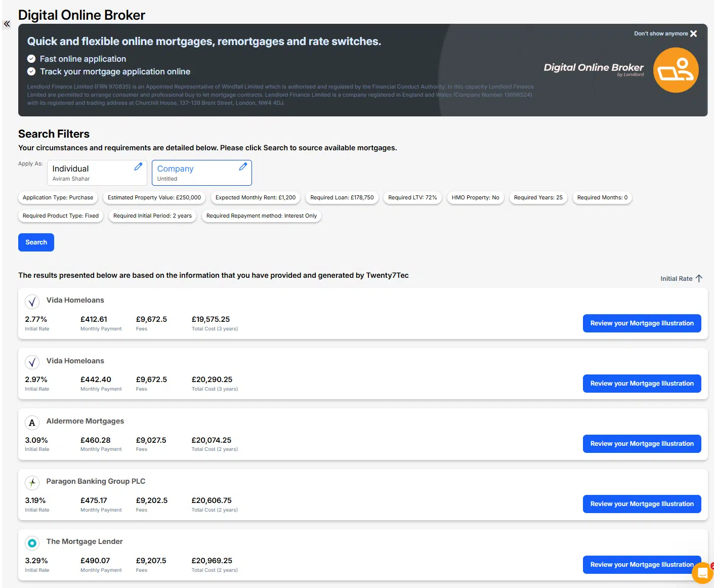Open Required LTV: 72% filter chip

[412, 198]
